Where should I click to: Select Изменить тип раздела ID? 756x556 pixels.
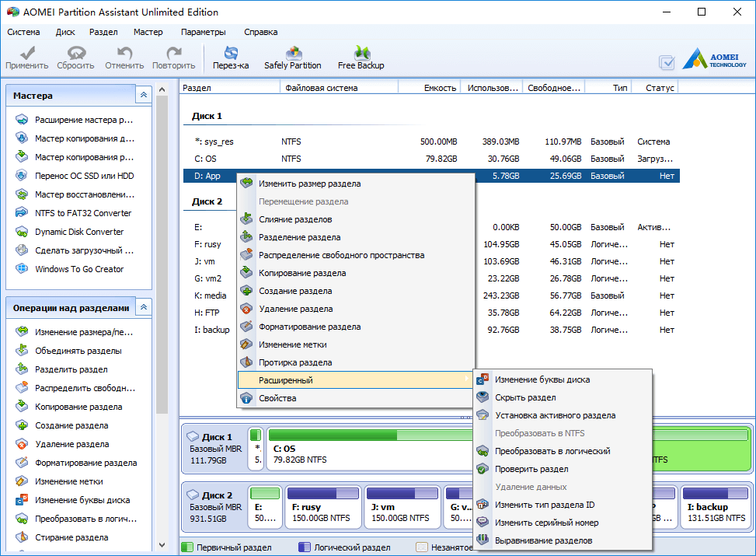[563, 505]
